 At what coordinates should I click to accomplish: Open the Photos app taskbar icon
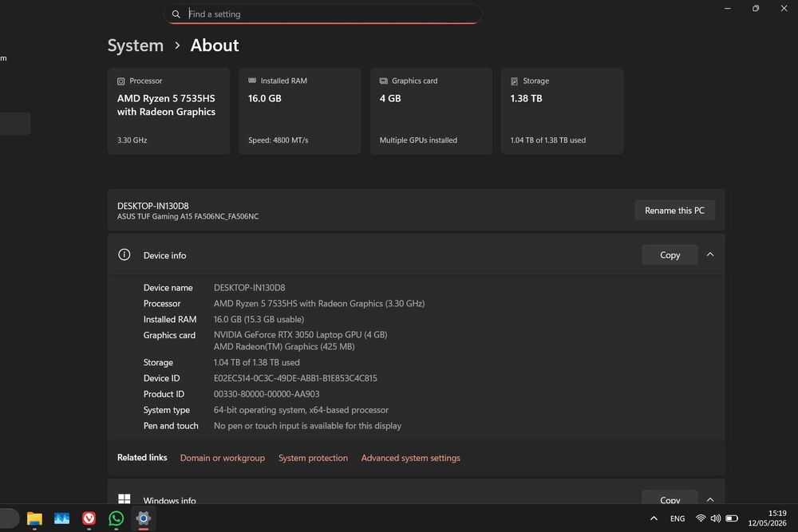61,518
